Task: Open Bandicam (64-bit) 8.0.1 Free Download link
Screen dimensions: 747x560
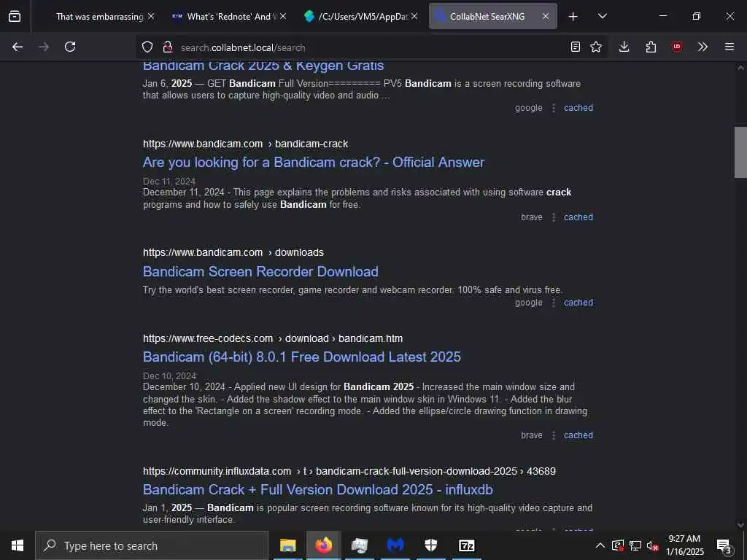Action: [x=302, y=357]
